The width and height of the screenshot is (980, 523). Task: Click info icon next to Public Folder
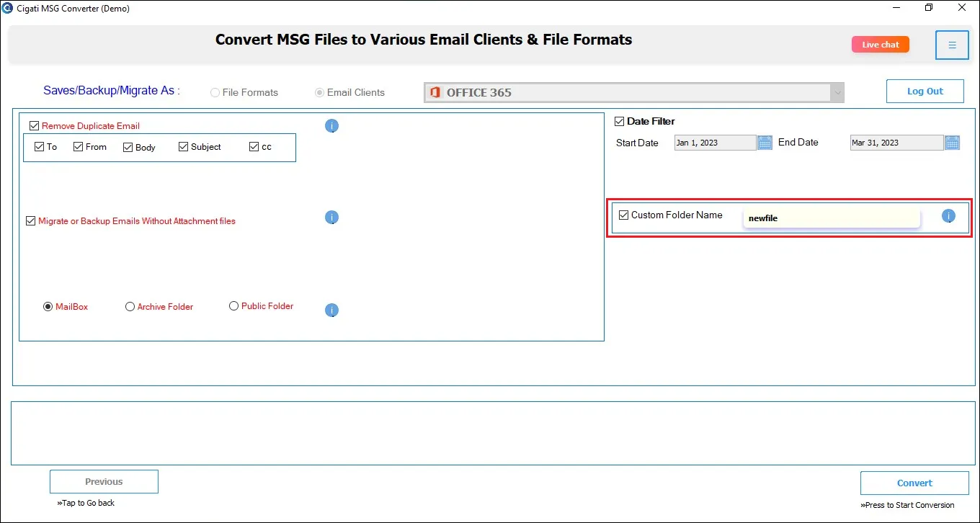coord(331,310)
